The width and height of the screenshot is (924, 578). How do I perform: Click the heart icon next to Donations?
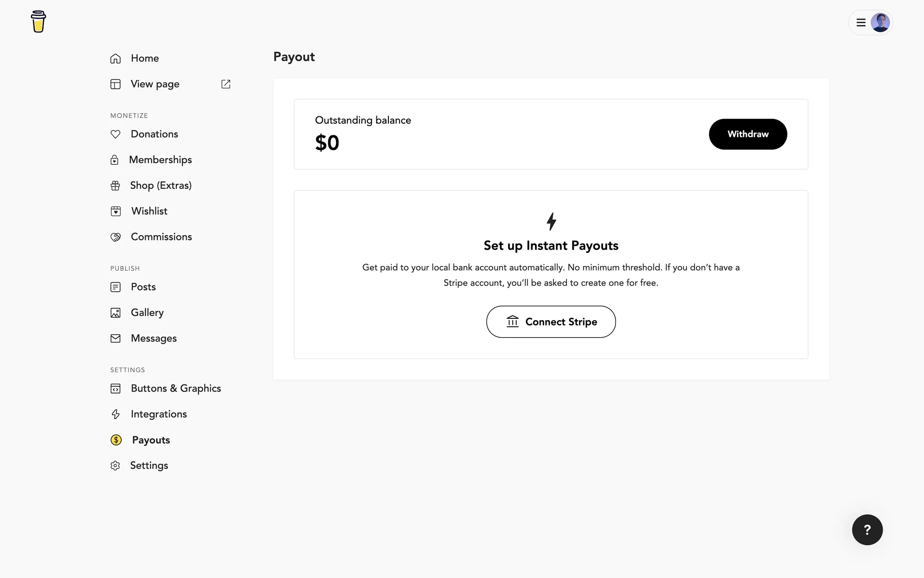115,134
